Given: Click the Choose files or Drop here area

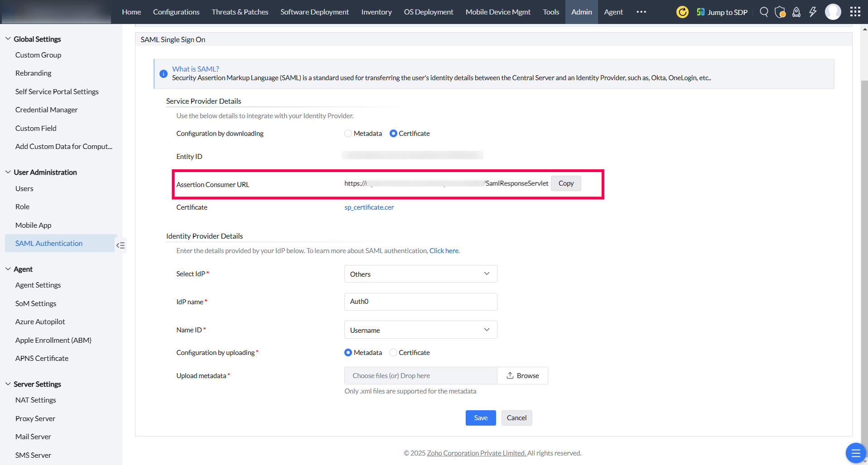Looking at the screenshot, I should coord(420,376).
